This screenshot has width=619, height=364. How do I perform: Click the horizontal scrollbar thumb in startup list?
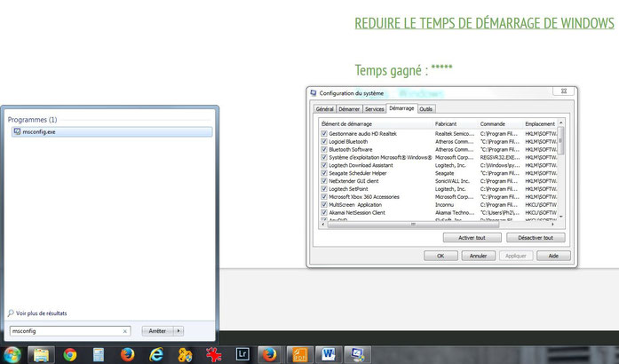(x=413, y=225)
